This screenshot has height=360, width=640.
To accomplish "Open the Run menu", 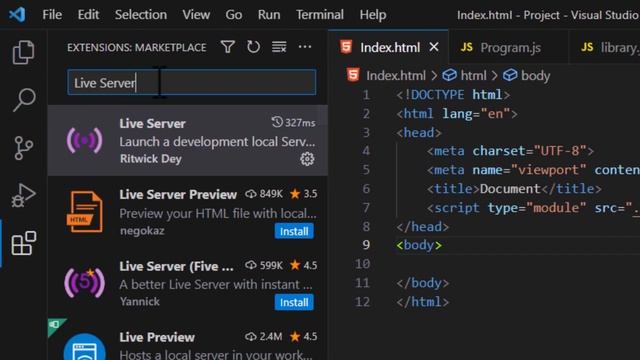I will pyautogui.click(x=269, y=15).
